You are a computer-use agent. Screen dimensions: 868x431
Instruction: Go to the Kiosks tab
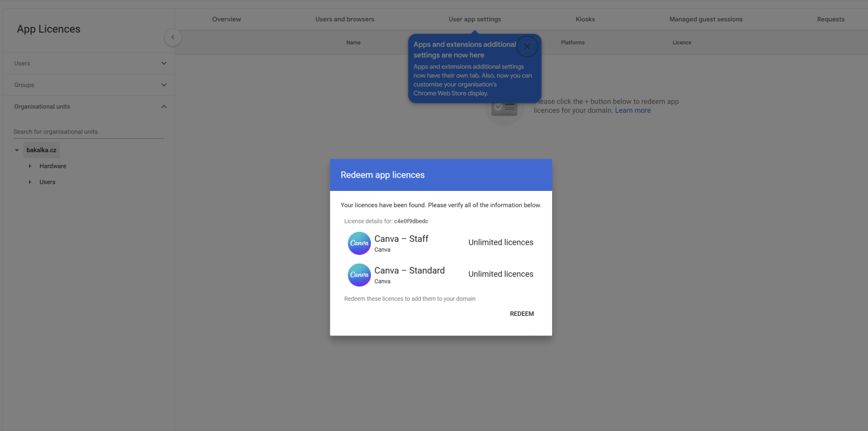(585, 19)
